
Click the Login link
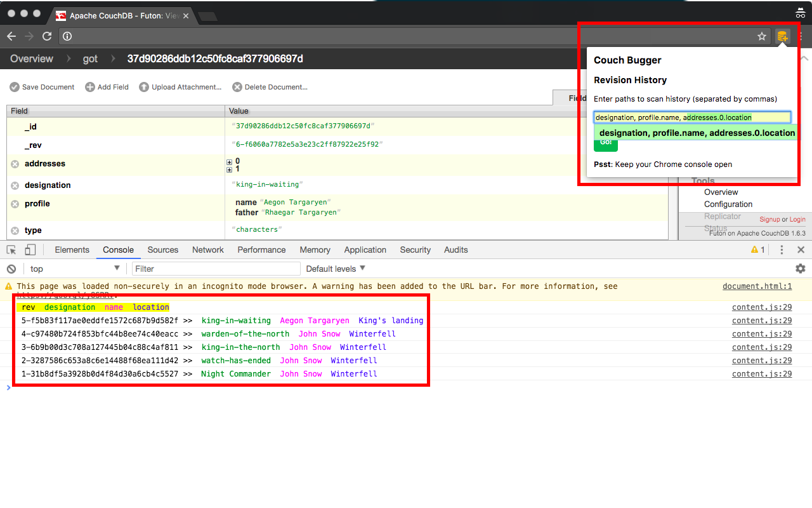tap(797, 219)
